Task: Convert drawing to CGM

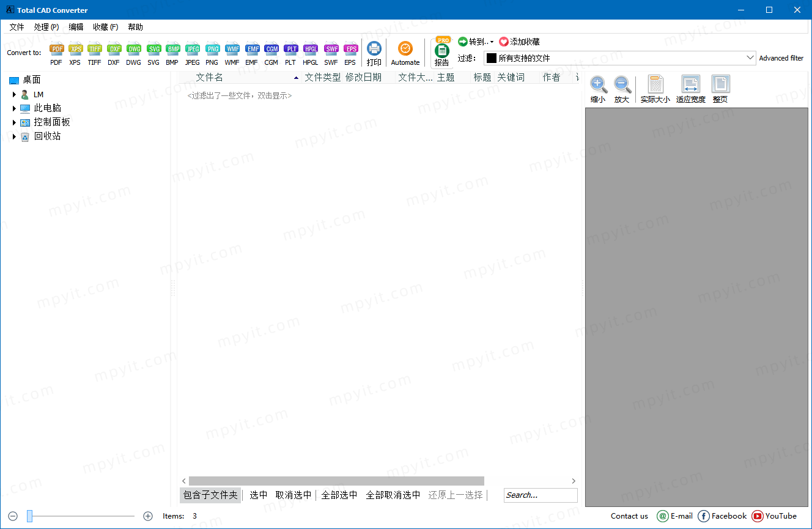Action: click(x=271, y=54)
